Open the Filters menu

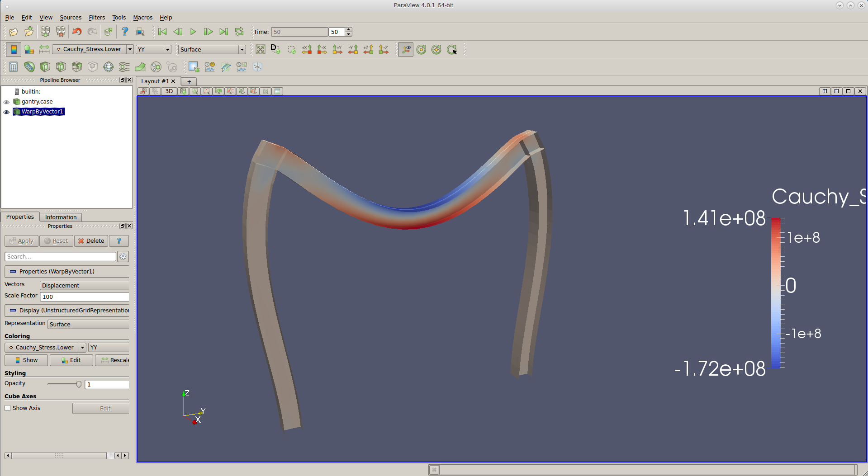(x=97, y=17)
